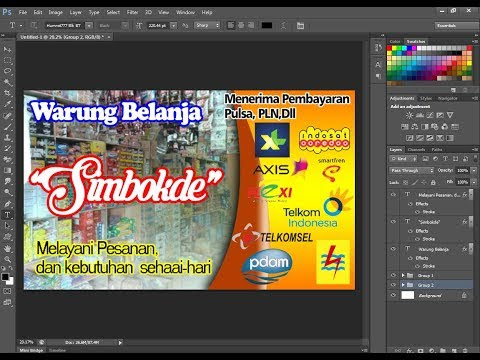Click right align text button
480x360 pixels.
[251, 25]
